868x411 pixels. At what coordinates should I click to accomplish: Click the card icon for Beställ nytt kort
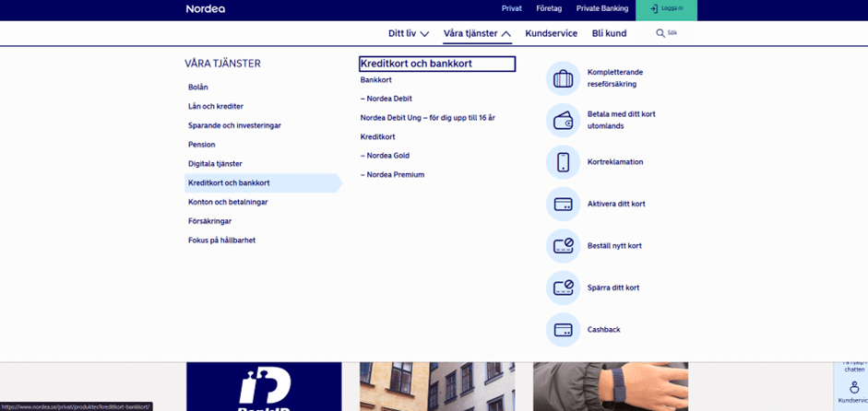[x=563, y=246]
